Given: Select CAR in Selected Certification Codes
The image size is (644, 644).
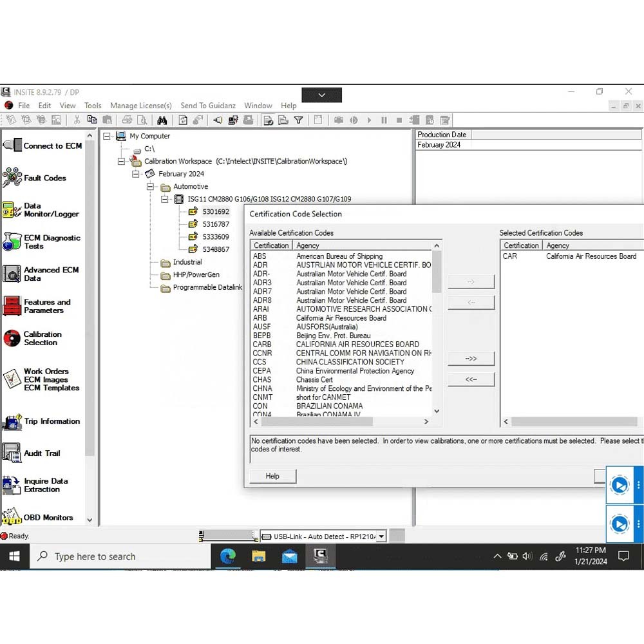Looking at the screenshot, I should [x=571, y=256].
